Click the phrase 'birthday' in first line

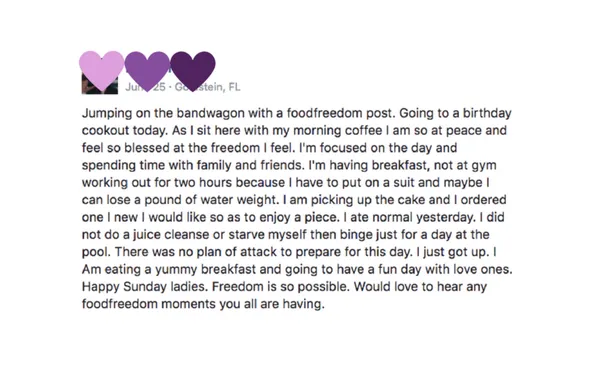[x=487, y=113]
